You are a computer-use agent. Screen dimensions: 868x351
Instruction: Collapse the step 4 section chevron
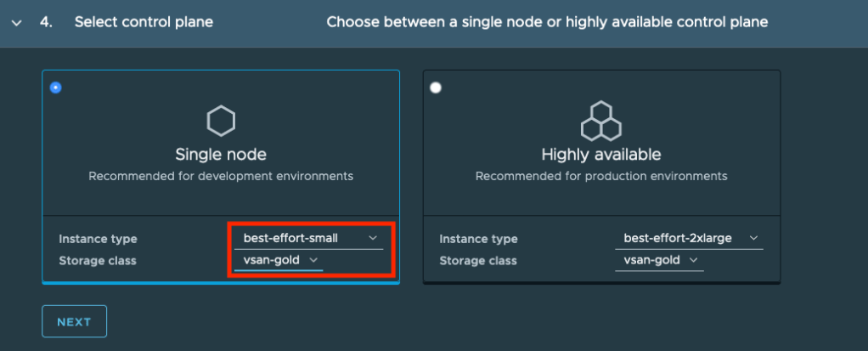(16, 23)
